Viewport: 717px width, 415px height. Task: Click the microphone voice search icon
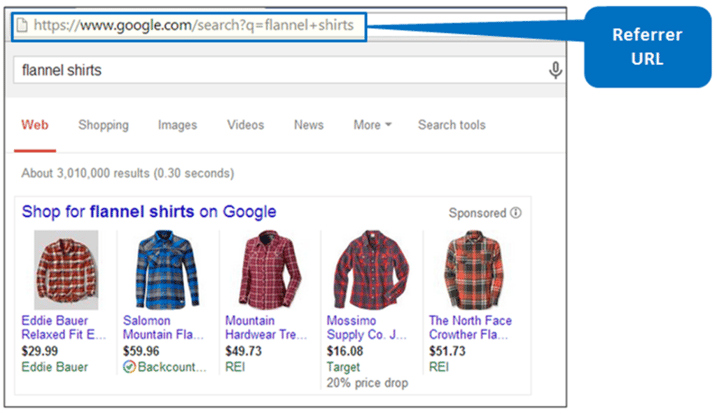click(555, 70)
